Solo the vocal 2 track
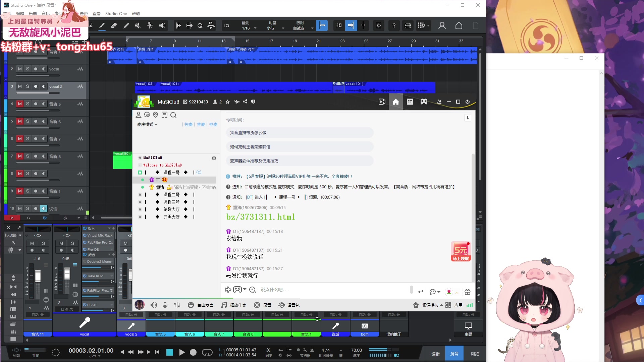 tap(28, 86)
